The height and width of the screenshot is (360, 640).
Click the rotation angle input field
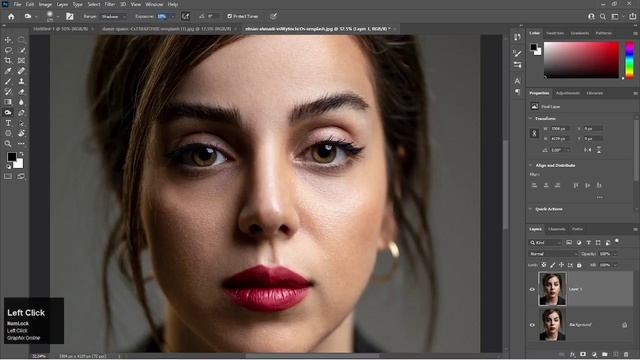[559, 150]
